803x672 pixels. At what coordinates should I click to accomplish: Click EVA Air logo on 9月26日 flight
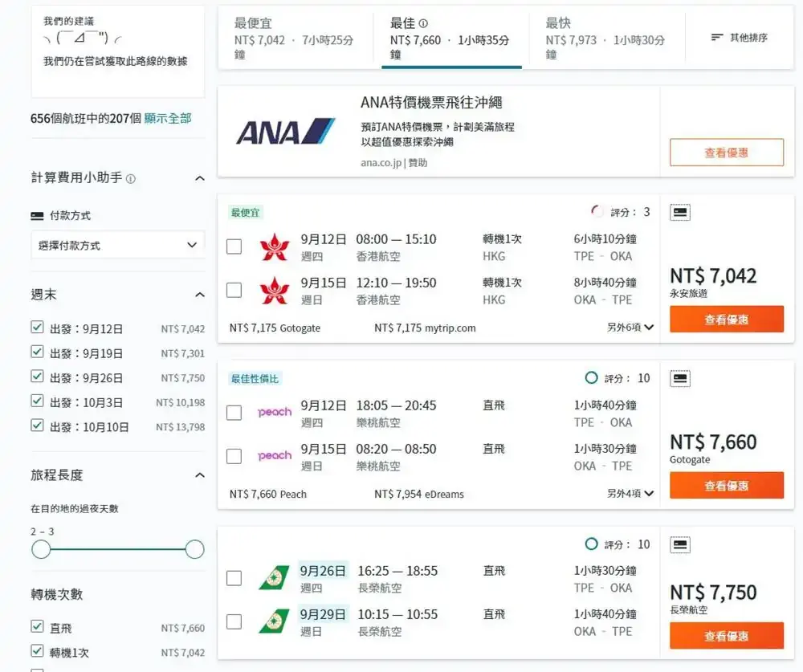point(275,578)
